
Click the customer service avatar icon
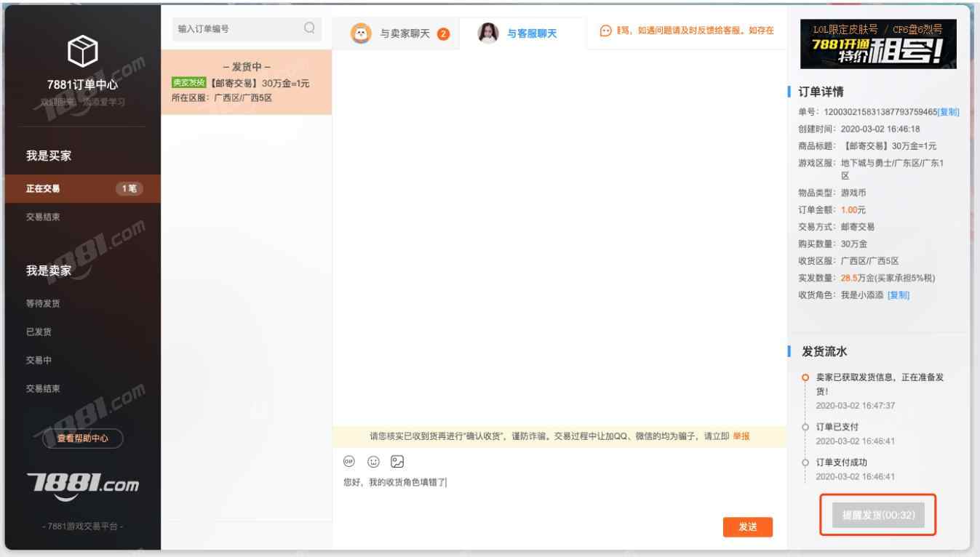(x=487, y=33)
